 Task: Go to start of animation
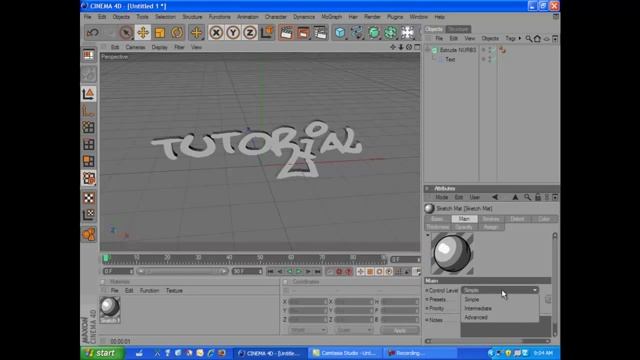pyautogui.click(x=270, y=272)
